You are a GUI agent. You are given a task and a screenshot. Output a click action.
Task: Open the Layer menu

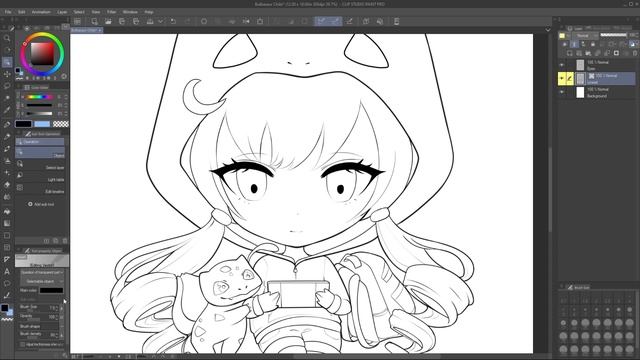62,12
